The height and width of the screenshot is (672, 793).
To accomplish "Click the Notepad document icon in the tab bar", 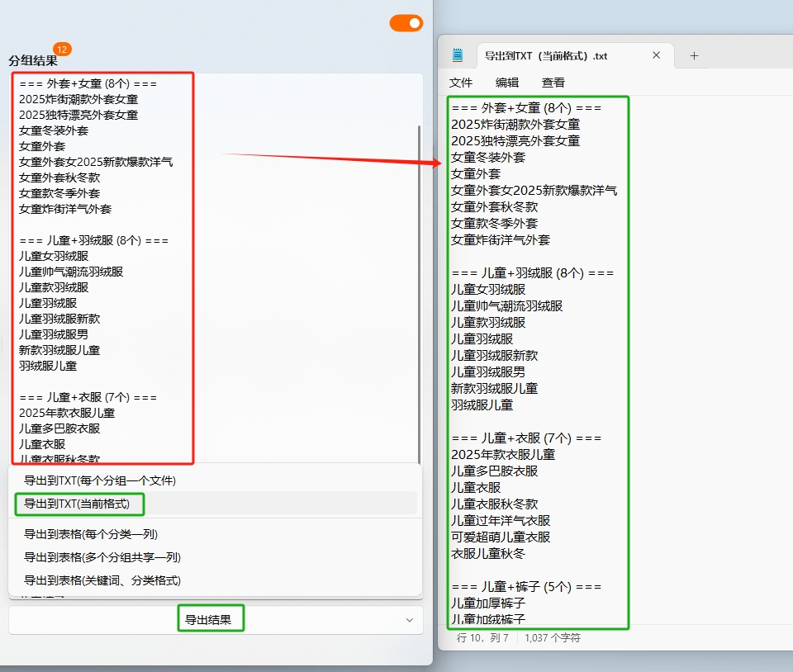I will pos(458,55).
